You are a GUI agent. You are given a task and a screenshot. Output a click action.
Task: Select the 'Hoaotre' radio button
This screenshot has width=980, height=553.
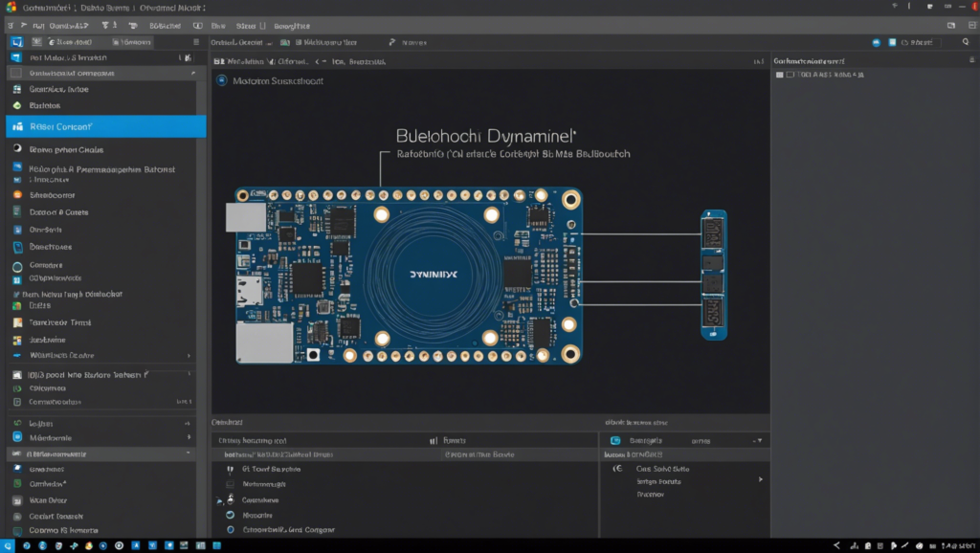pyautogui.click(x=230, y=515)
